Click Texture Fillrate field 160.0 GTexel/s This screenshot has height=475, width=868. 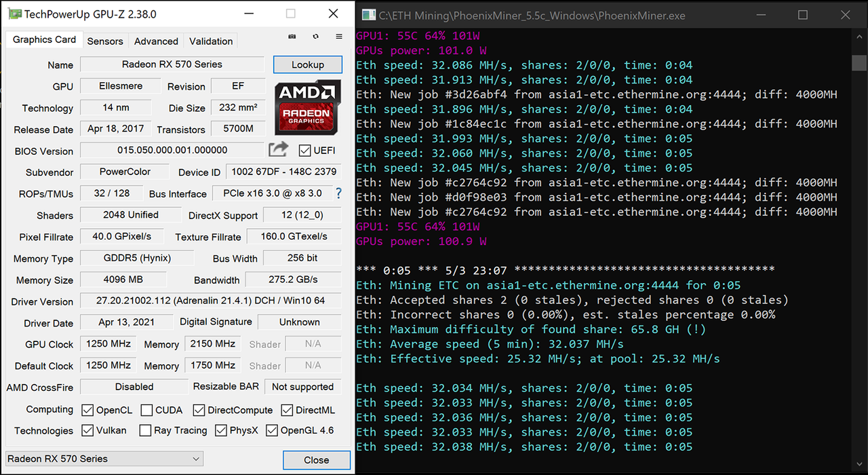(294, 237)
